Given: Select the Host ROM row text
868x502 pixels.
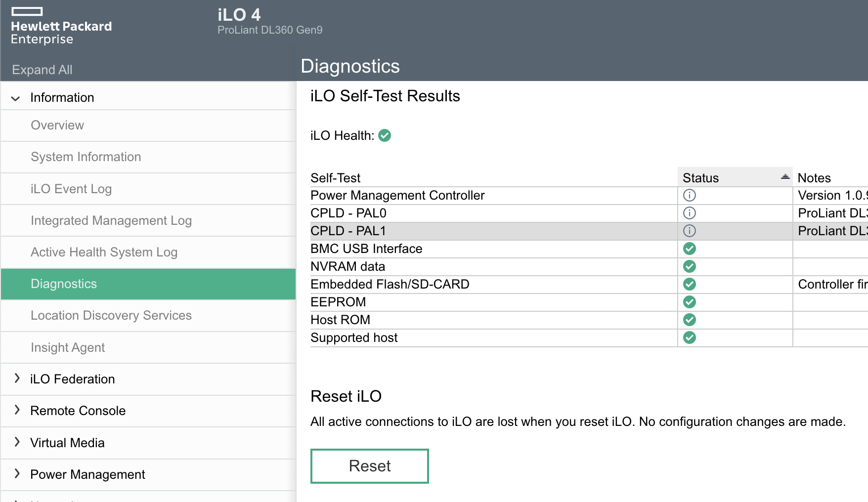Looking at the screenshot, I should click(x=340, y=320).
